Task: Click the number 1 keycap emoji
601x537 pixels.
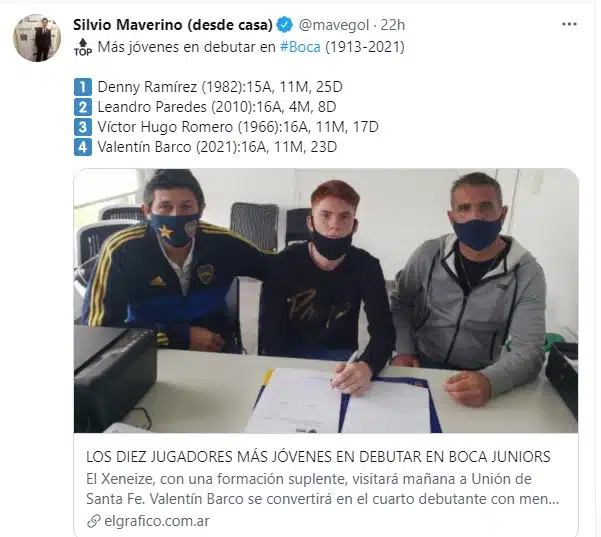Action: 83,87
